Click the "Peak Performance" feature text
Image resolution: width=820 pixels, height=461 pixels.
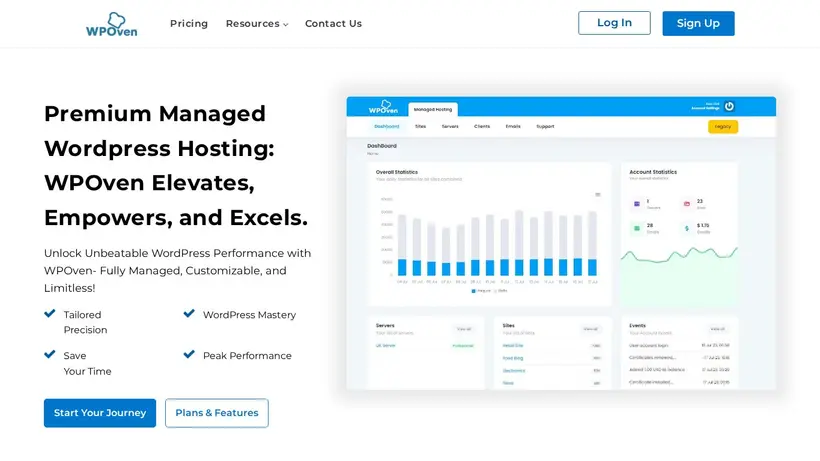247,355
